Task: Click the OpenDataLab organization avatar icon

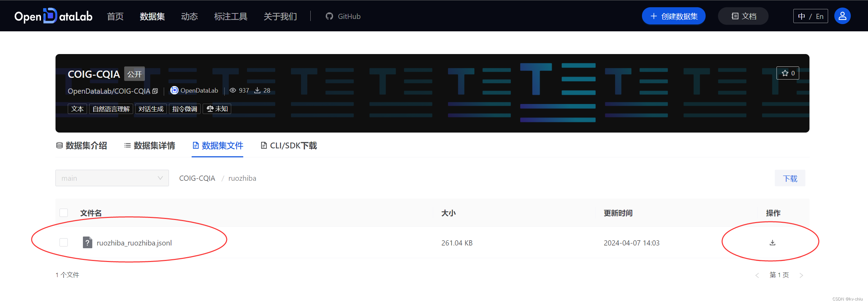Action: [x=174, y=90]
